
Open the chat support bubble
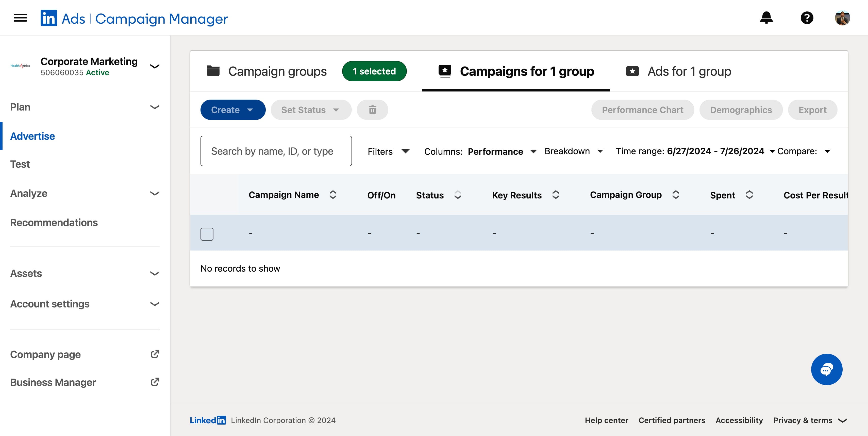coord(827,369)
